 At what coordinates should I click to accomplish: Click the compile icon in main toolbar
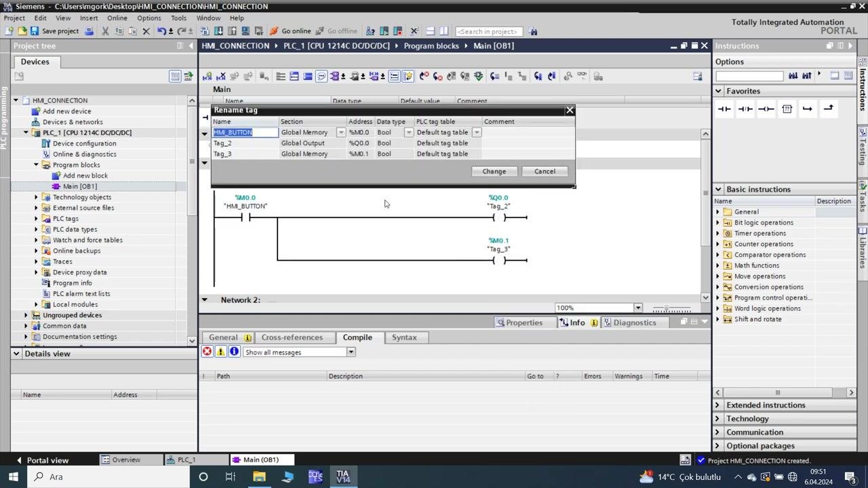click(x=205, y=31)
